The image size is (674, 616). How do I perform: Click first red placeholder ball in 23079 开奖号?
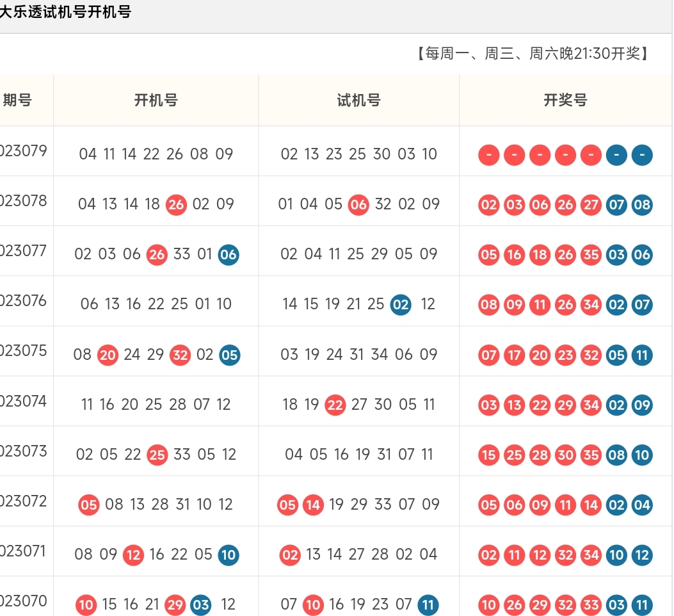click(x=489, y=155)
